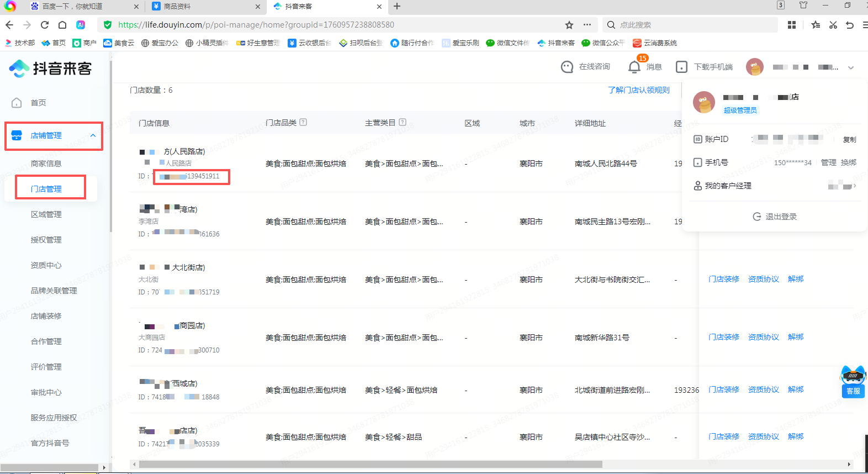Open 我的客户经理 arrow
868x474 pixels.
pyautogui.click(x=855, y=186)
